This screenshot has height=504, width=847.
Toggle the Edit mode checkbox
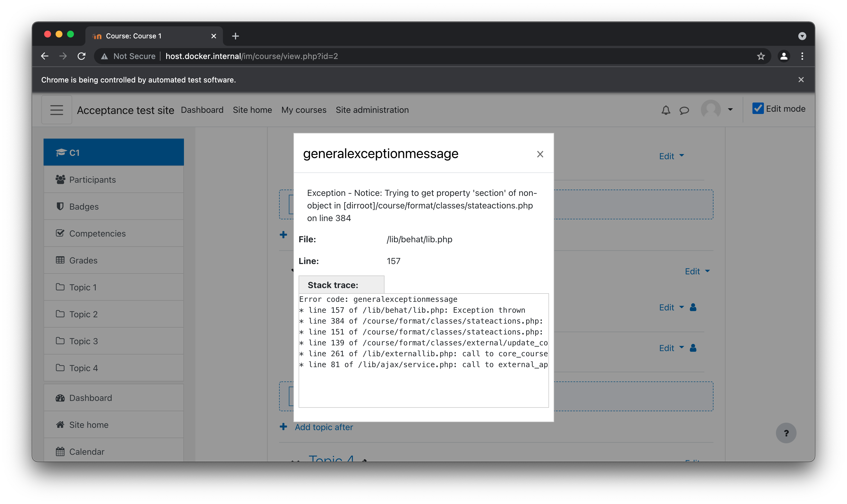click(x=758, y=109)
